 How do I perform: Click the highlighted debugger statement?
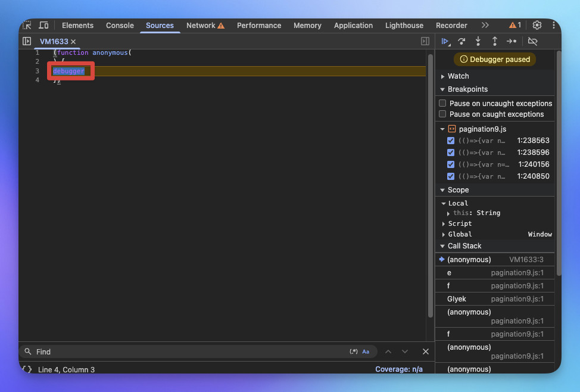[69, 71]
